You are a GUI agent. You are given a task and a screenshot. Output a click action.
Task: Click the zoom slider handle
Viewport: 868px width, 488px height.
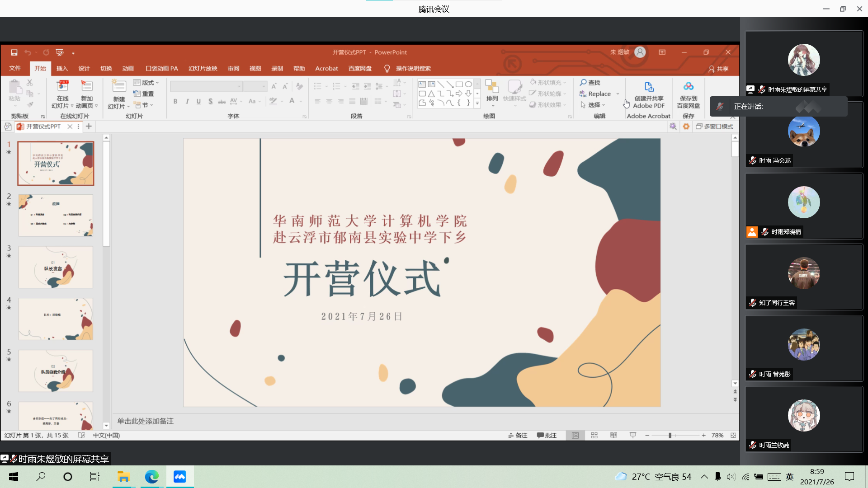point(670,435)
